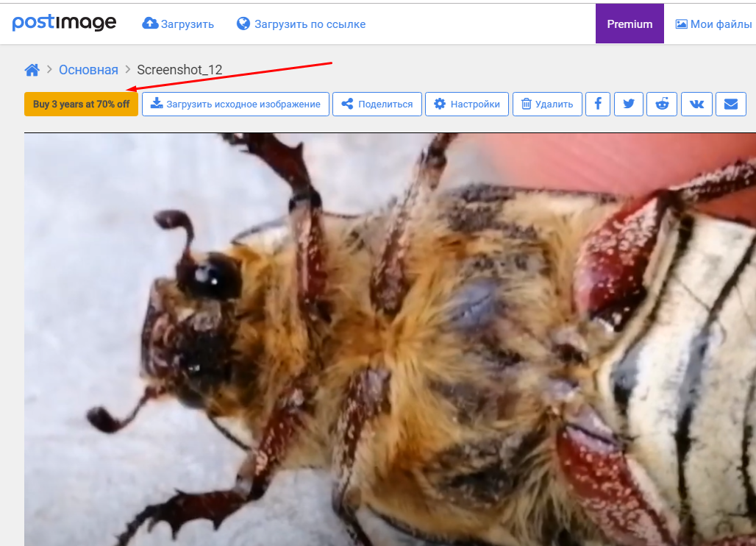This screenshot has width=756, height=546.
Task: Share by email envelope icon
Action: pos(731,104)
